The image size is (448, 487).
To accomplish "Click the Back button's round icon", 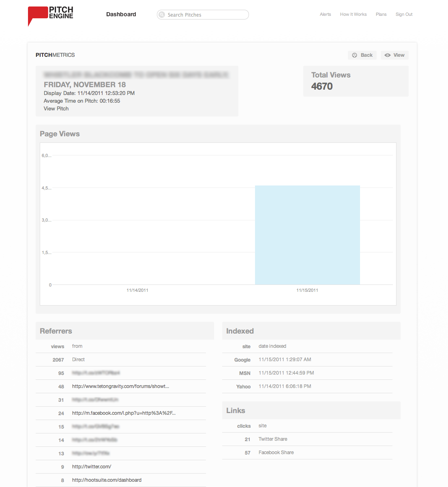I will pos(354,55).
